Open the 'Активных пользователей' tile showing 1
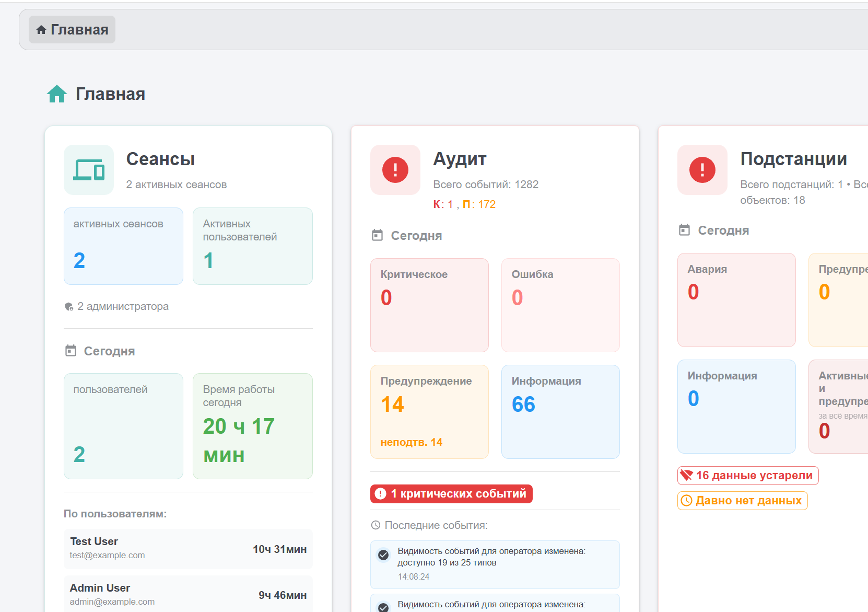The height and width of the screenshot is (612, 868). [253, 246]
